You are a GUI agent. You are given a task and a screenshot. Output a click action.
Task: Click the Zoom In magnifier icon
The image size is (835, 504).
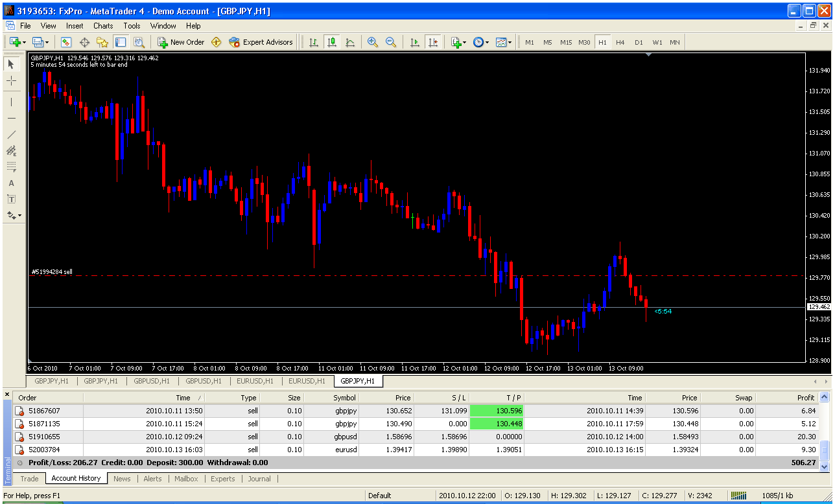click(373, 42)
